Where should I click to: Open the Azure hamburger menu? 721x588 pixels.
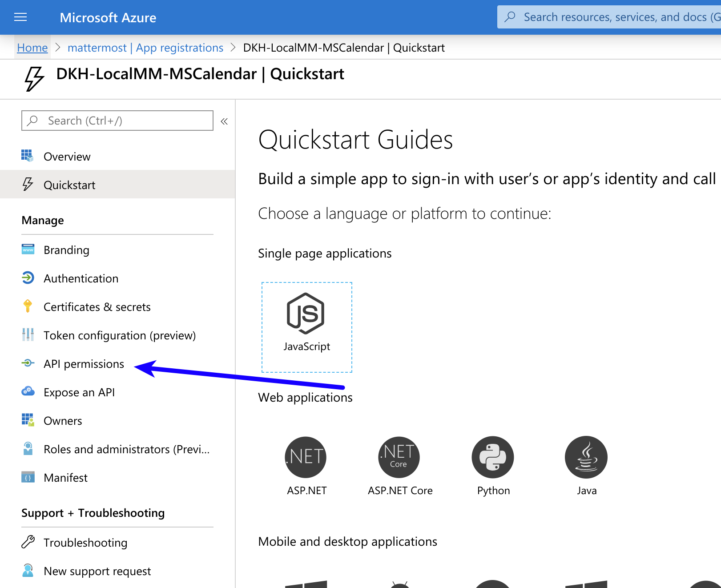[20, 17]
